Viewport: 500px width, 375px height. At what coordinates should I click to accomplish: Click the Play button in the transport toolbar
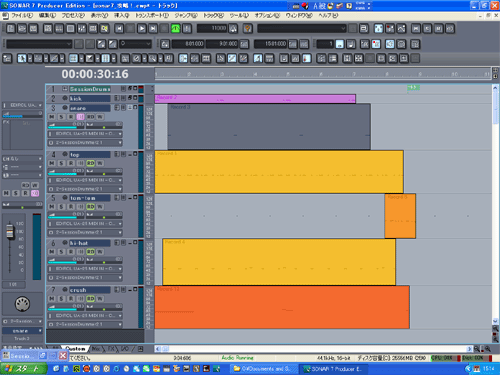[142, 29]
